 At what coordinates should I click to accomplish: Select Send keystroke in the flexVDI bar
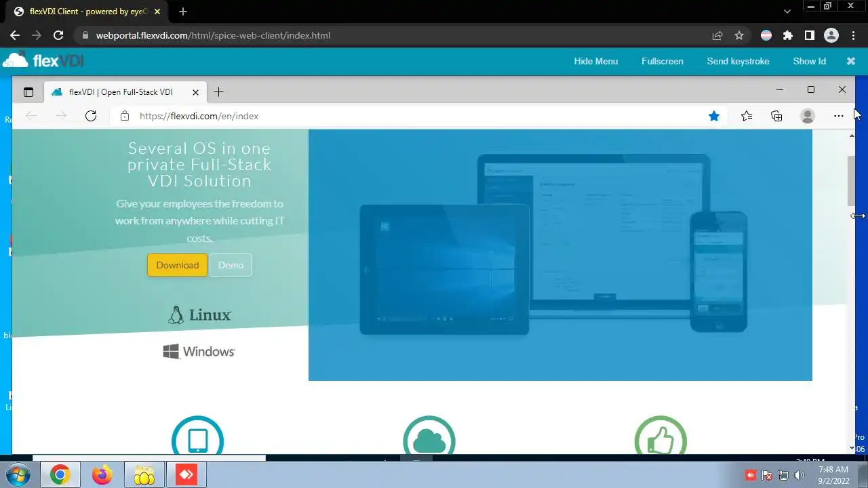738,61
